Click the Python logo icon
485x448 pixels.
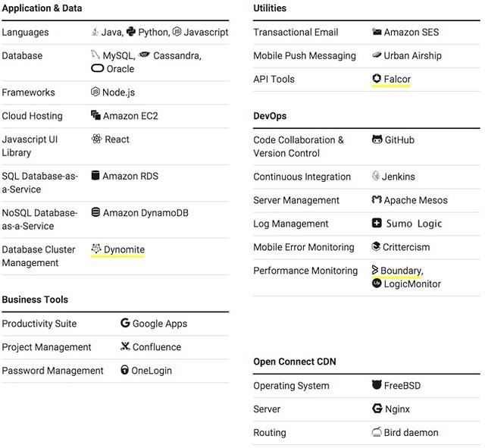131,32
